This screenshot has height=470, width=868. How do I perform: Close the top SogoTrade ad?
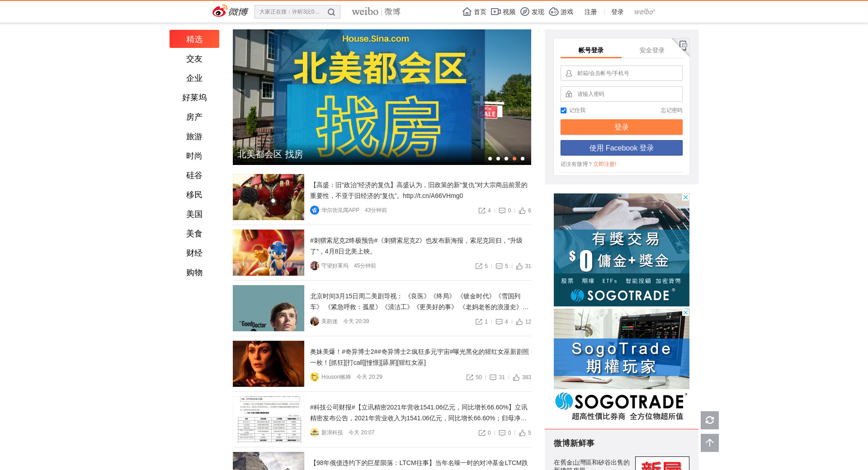click(685, 197)
